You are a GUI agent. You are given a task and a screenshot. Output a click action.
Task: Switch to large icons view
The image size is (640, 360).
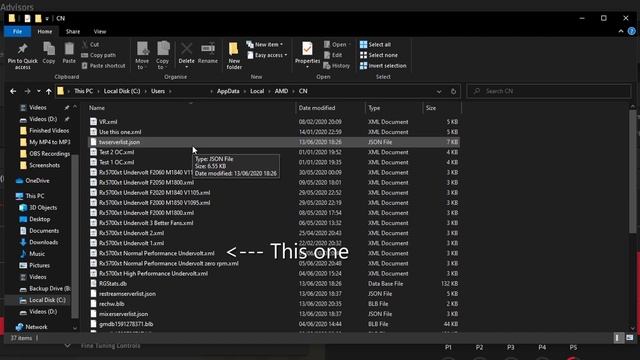click(629, 338)
